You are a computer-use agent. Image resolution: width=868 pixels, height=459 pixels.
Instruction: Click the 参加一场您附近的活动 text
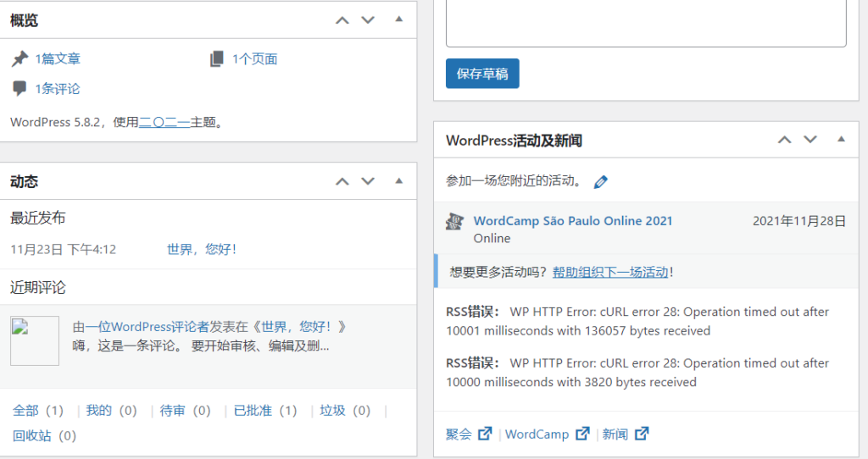pyautogui.click(x=514, y=181)
